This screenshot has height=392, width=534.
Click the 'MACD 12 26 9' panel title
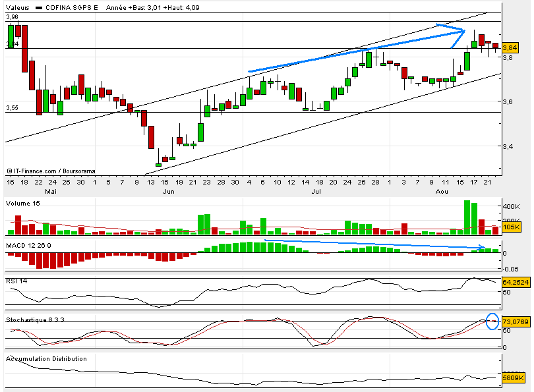click(x=28, y=246)
